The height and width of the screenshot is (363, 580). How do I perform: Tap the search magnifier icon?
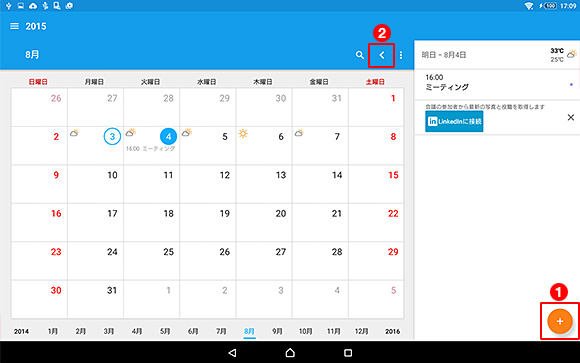click(x=360, y=55)
